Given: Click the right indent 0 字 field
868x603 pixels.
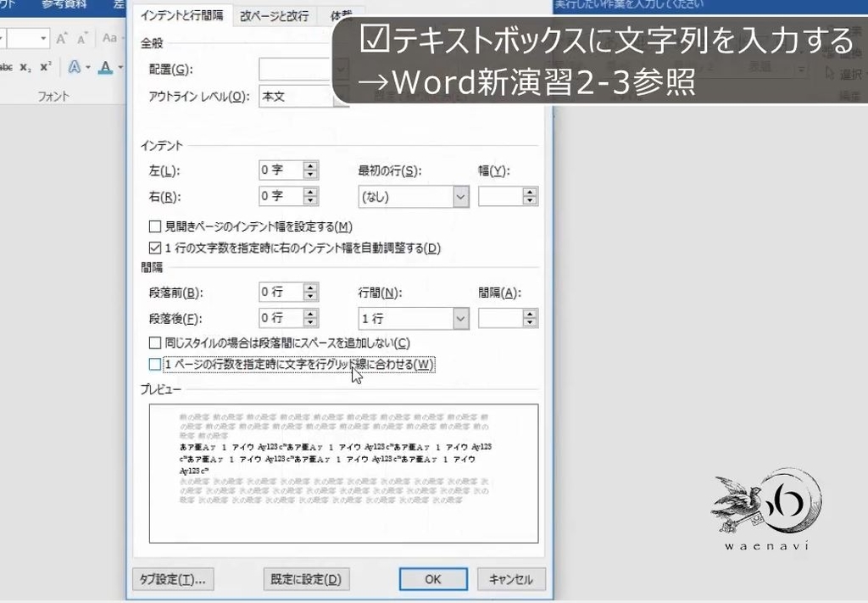Looking at the screenshot, I should [281, 196].
